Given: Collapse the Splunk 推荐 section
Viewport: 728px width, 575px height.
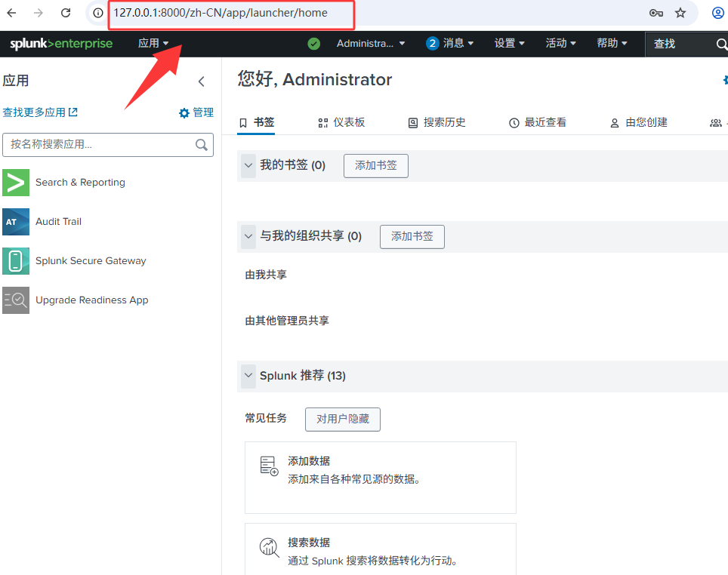Looking at the screenshot, I should (x=248, y=376).
